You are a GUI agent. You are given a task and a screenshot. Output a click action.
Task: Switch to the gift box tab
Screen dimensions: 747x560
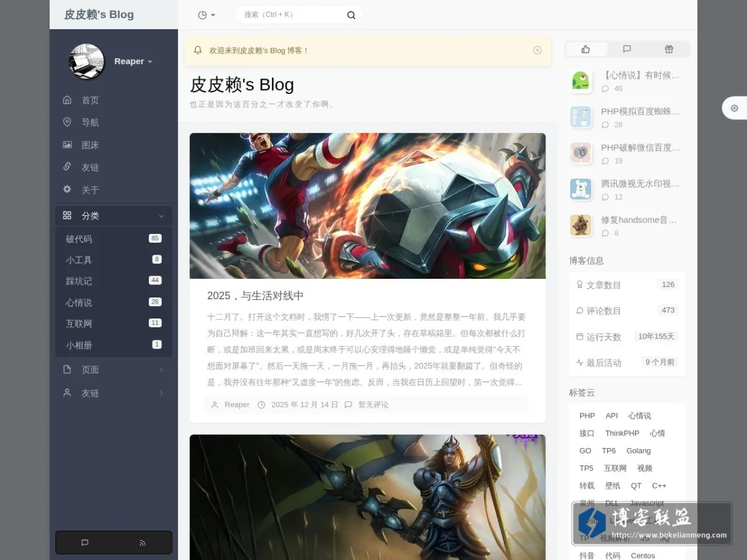pyautogui.click(x=669, y=49)
